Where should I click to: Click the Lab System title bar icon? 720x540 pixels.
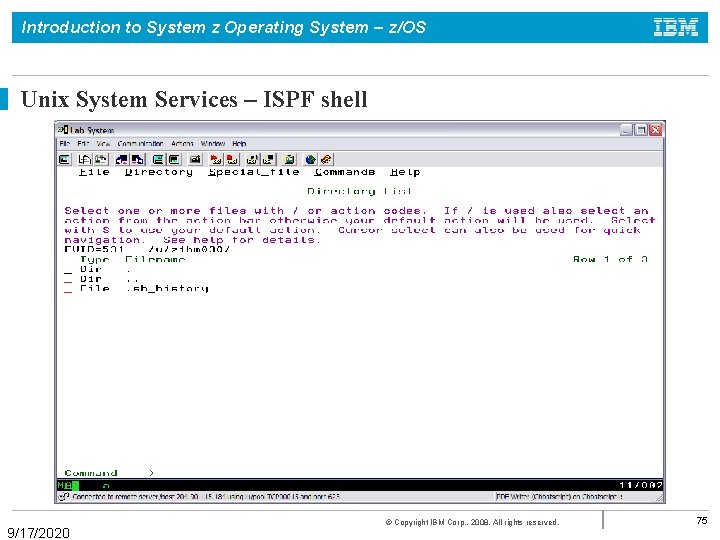63,130
